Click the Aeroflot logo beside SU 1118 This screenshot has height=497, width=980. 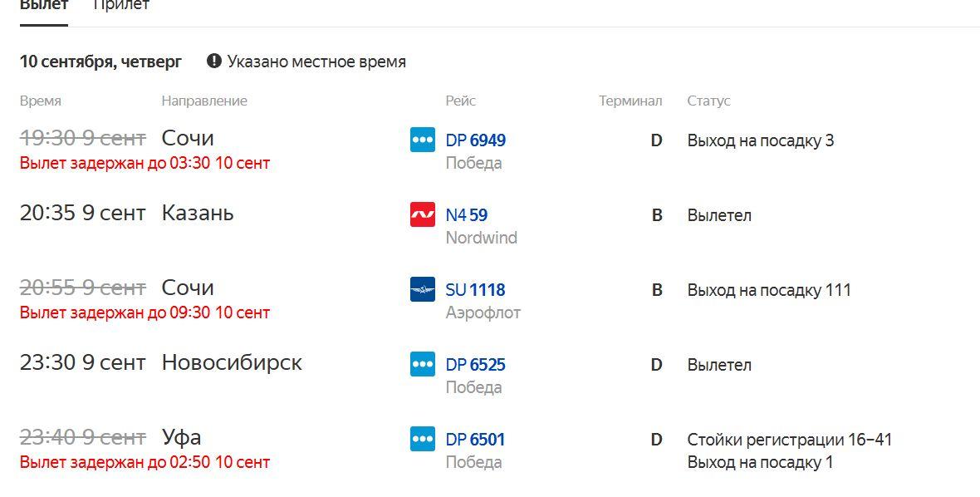(423, 289)
